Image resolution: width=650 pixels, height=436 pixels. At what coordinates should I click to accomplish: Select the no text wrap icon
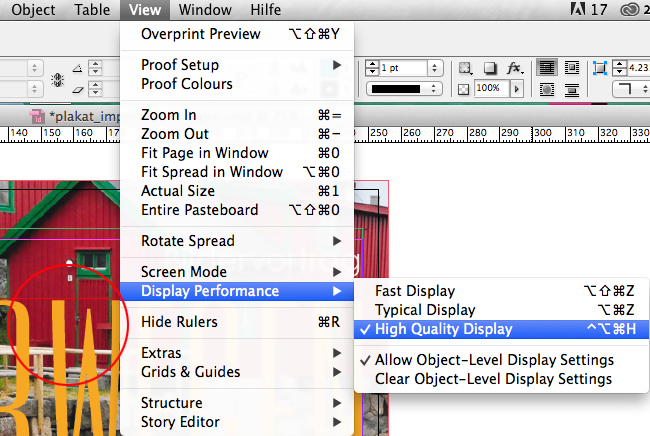[547, 68]
